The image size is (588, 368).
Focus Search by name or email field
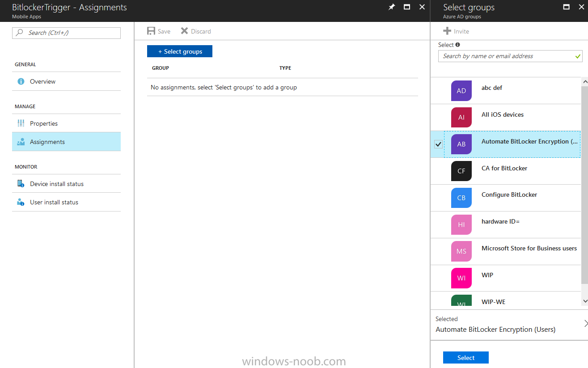coord(510,56)
